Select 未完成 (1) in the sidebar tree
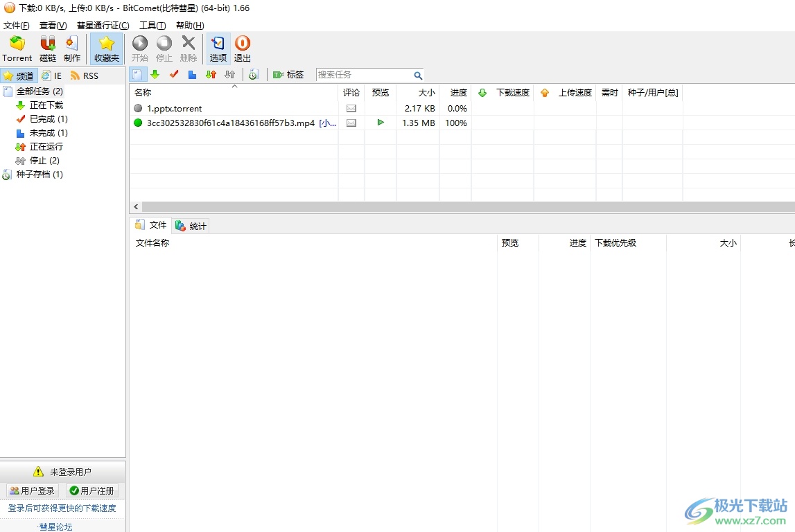Image resolution: width=795 pixels, height=532 pixels. click(x=49, y=133)
